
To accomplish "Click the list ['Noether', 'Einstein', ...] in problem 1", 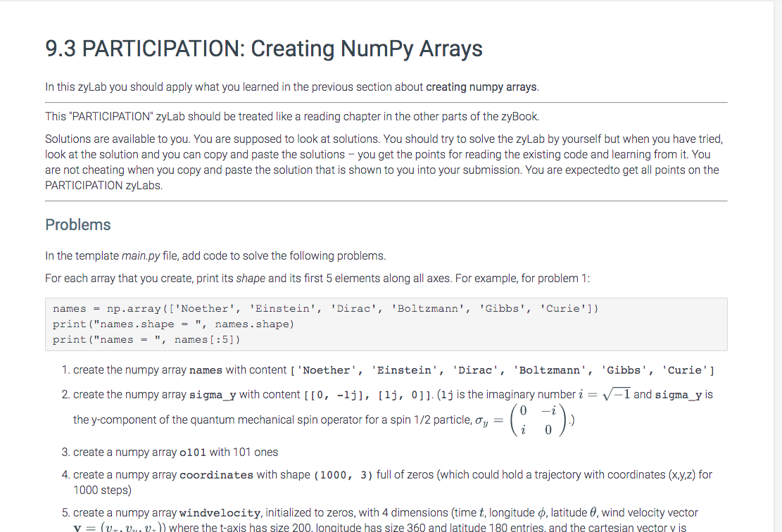I will pos(503,370).
